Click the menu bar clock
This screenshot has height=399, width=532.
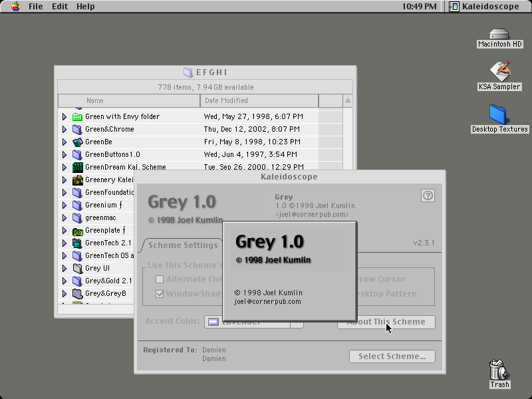tap(420, 7)
